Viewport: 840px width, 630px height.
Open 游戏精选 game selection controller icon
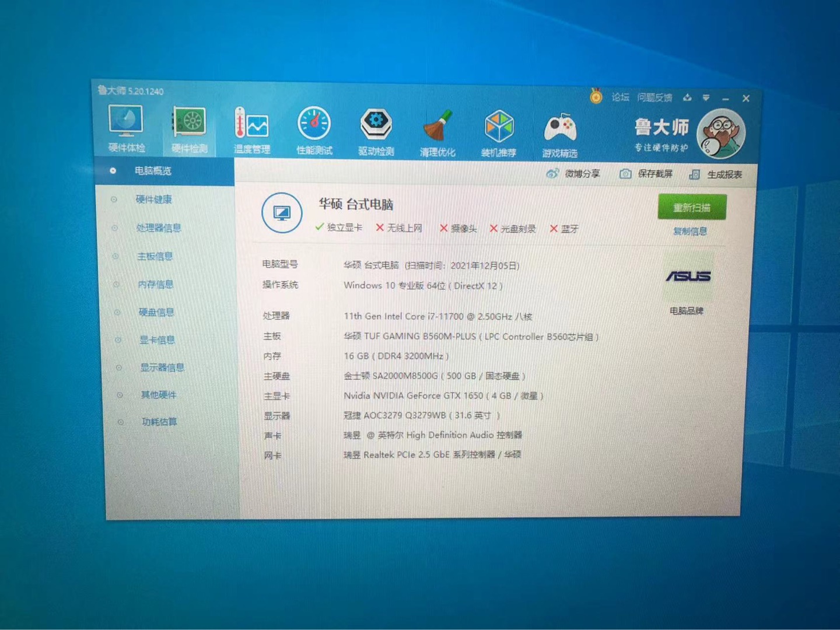tap(560, 135)
